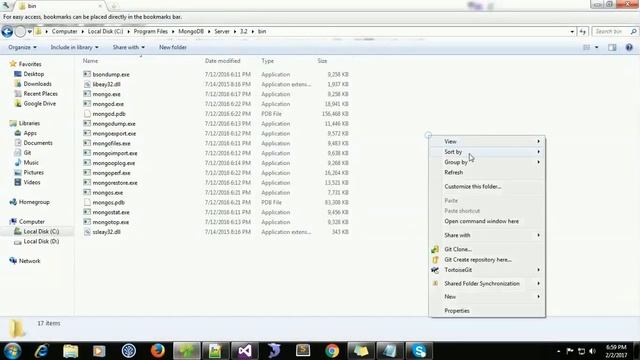Open the Organize dropdown menu
The image size is (640, 360).
[22, 47]
